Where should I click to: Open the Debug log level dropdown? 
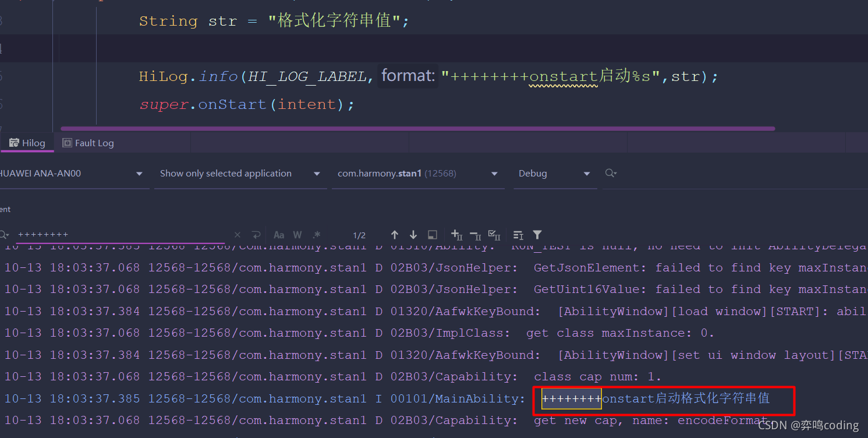[553, 173]
